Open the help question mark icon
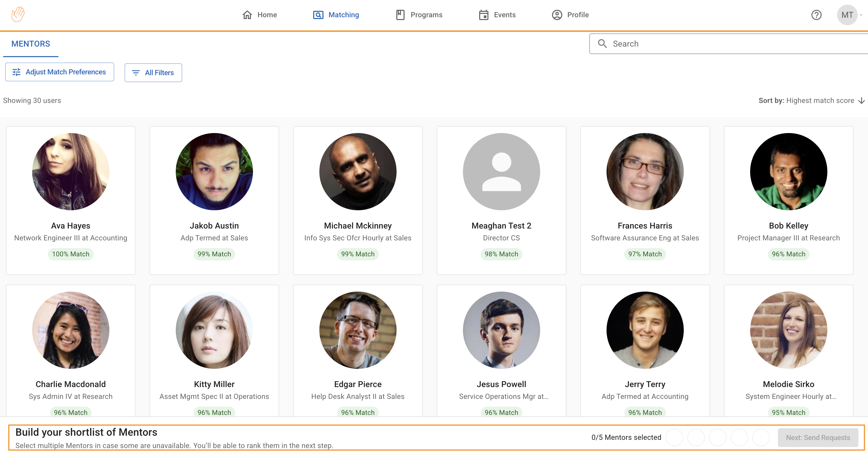 pos(816,15)
